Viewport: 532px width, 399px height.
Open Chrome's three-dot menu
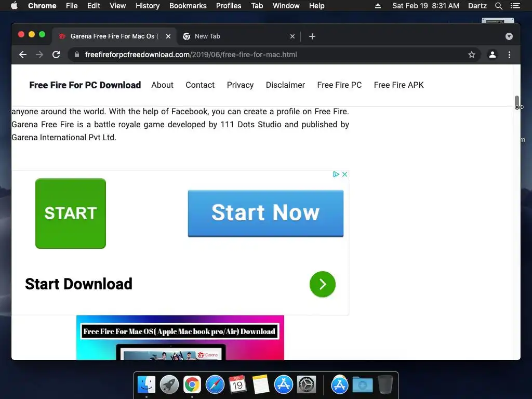[509, 55]
